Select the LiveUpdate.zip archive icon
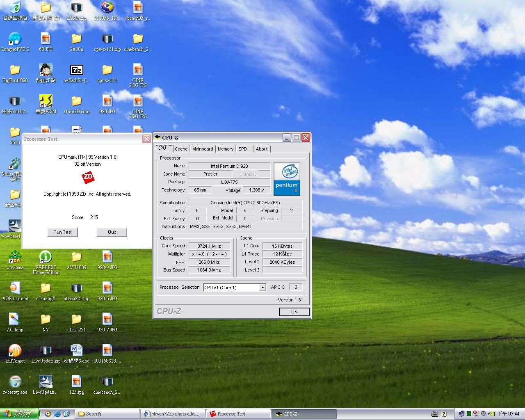Viewport: 525px width, 420px height. (46, 354)
